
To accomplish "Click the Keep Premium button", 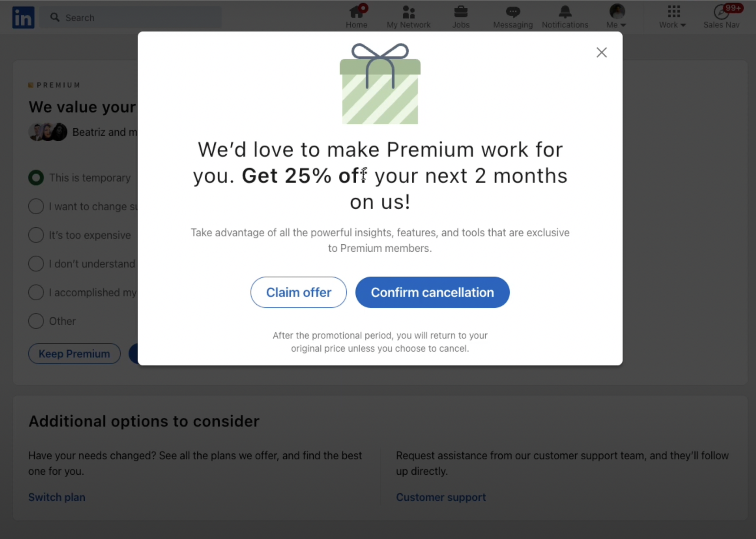I will point(74,354).
